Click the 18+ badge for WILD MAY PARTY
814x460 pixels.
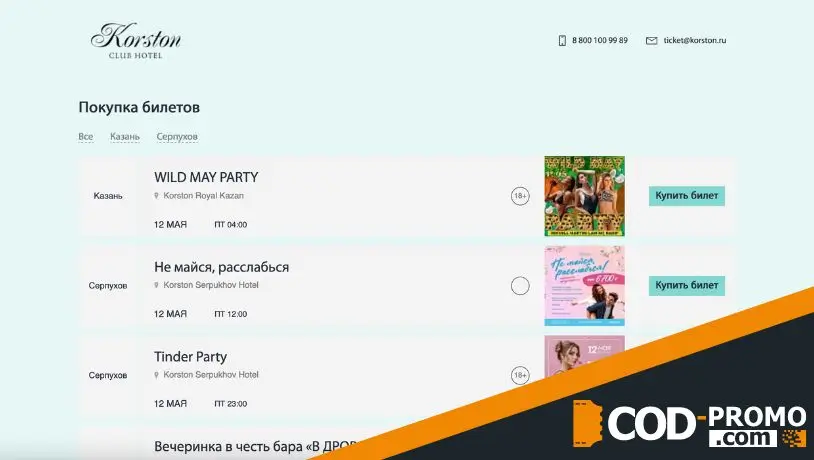pyautogui.click(x=520, y=196)
